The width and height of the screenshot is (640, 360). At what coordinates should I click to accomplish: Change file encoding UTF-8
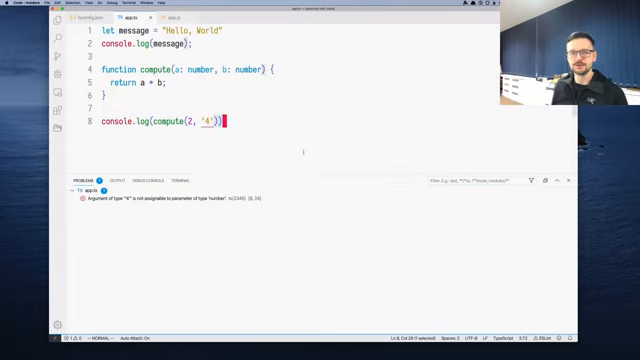[471, 338]
